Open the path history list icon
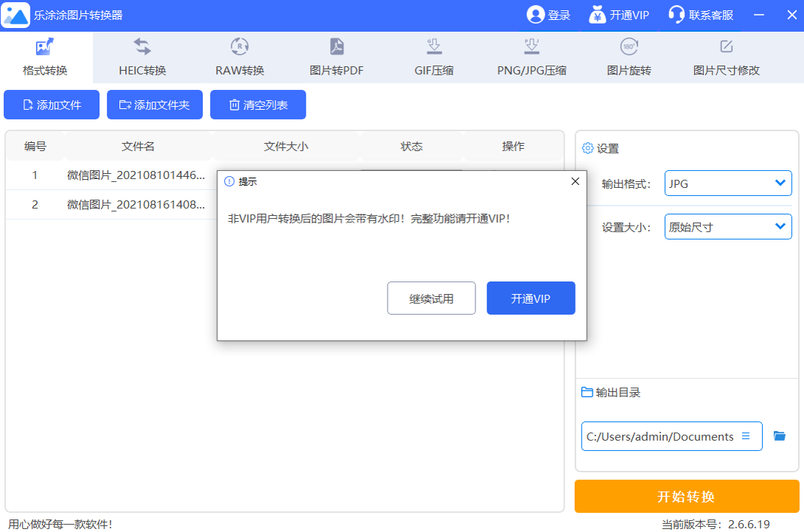Viewport: 804px width, 532px height. point(747,435)
